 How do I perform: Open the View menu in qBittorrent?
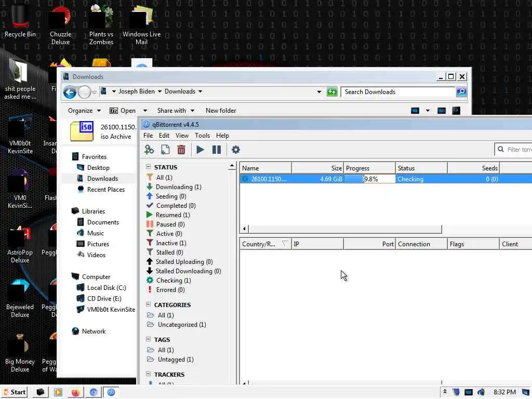(182, 136)
